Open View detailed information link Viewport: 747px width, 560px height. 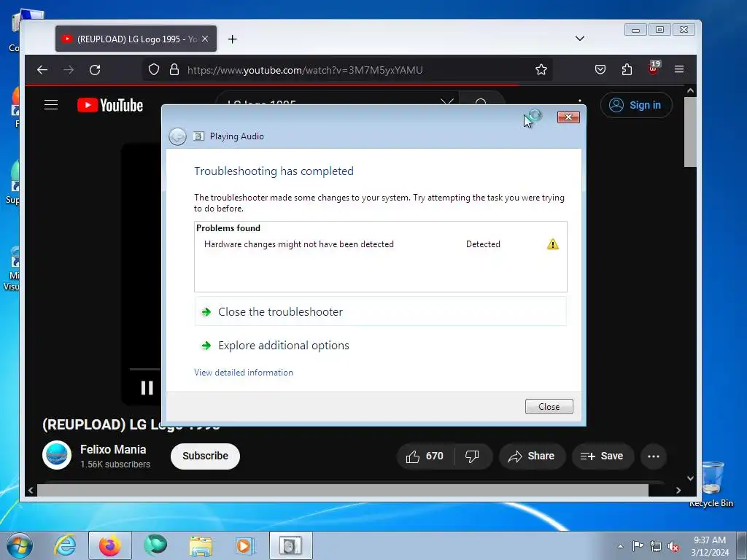(244, 373)
